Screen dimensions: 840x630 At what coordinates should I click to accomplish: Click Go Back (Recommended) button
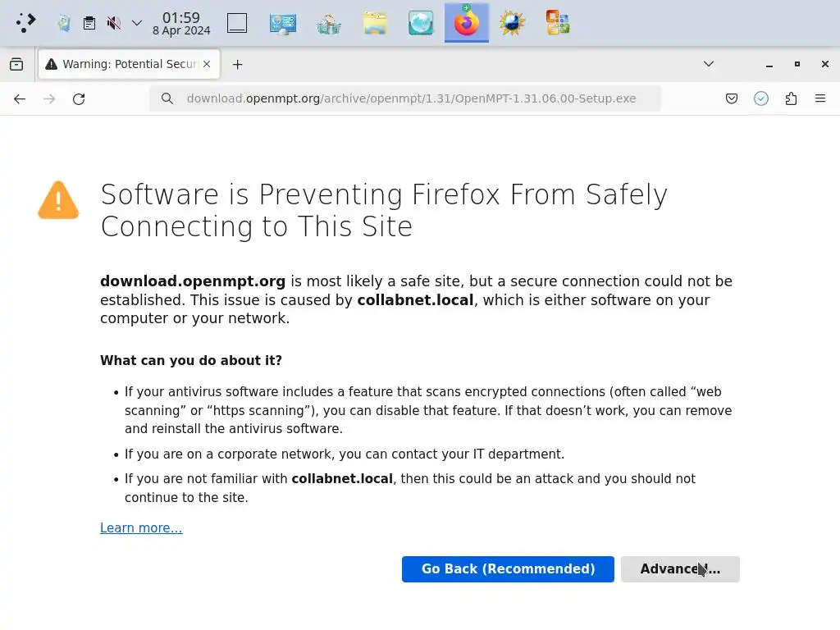click(x=508, y=569)
